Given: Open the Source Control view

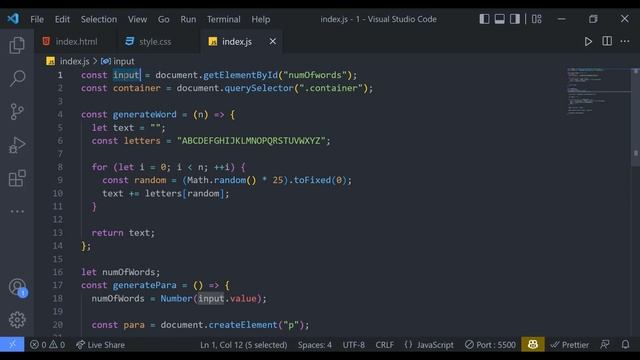Looking at the screenshot, I should pos(17,111).
